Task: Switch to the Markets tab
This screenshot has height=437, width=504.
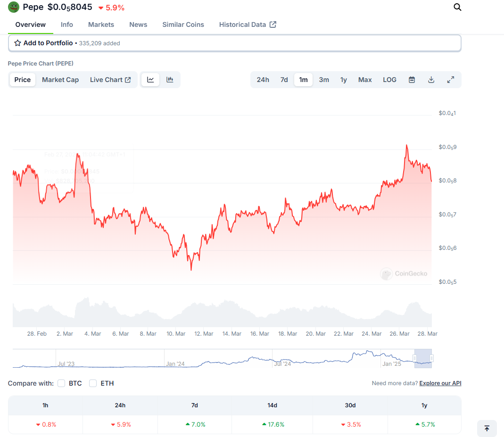Action: 101,25
